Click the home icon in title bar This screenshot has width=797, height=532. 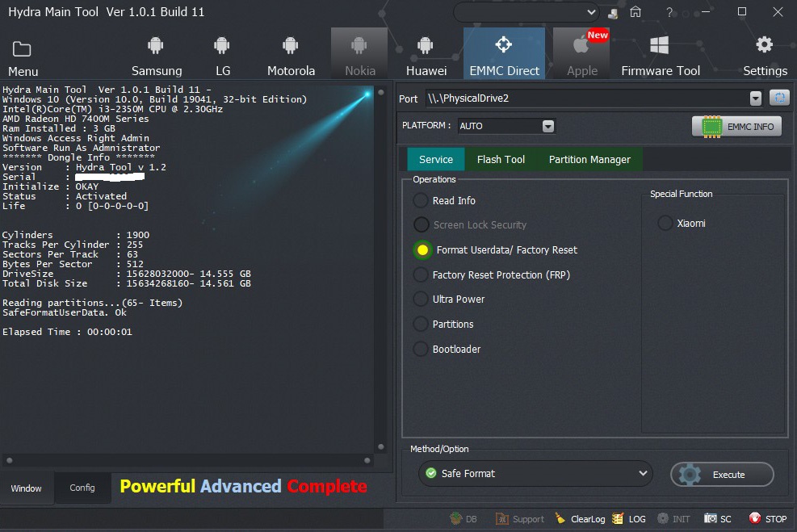pos(636,11)
